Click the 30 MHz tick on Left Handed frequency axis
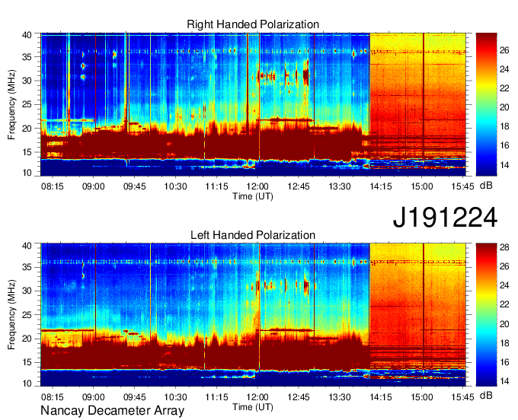 27,291
